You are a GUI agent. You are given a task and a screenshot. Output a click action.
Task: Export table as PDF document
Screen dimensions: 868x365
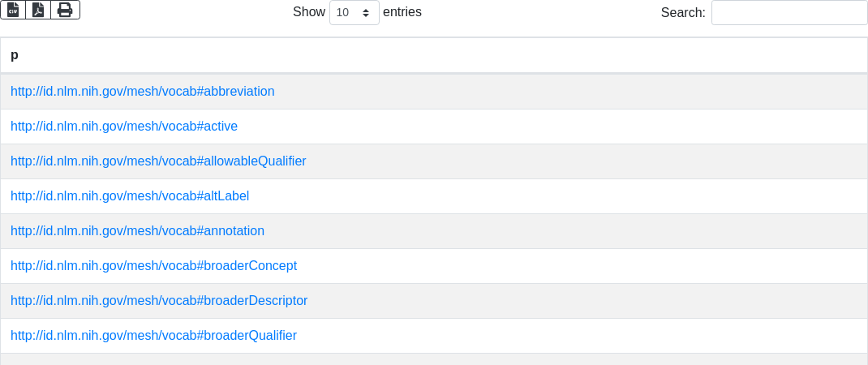pyautogui.click(x=38, y=10)
